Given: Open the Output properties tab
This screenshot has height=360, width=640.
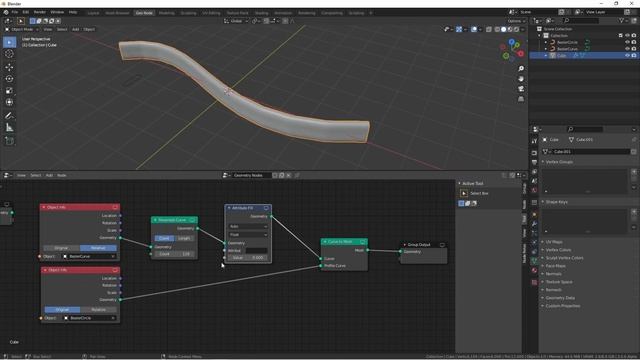Looking at the screenshot, I should [x=534, y=162].
